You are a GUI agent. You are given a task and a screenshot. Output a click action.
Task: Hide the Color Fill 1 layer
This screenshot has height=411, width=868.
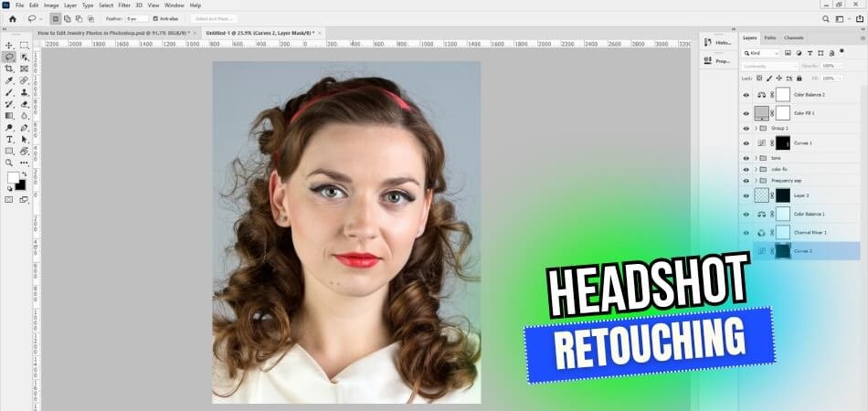746,113
